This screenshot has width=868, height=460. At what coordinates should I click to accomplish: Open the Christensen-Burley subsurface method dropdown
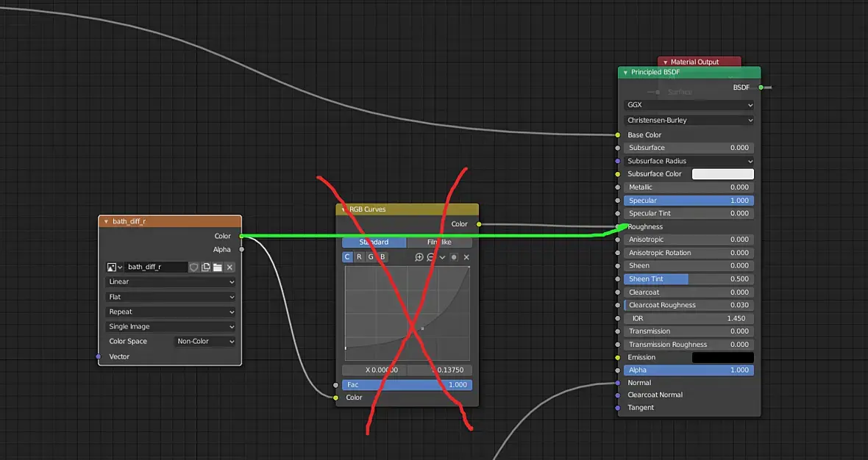click(689, 120)
